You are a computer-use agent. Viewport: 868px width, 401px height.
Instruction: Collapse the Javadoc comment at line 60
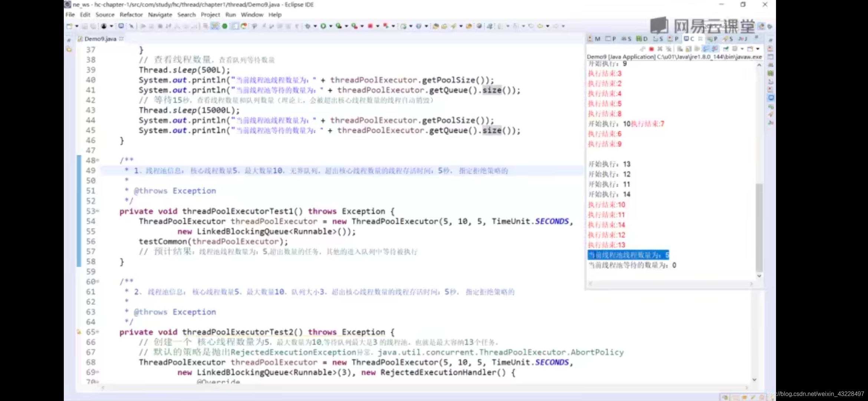tap(98, 281)
